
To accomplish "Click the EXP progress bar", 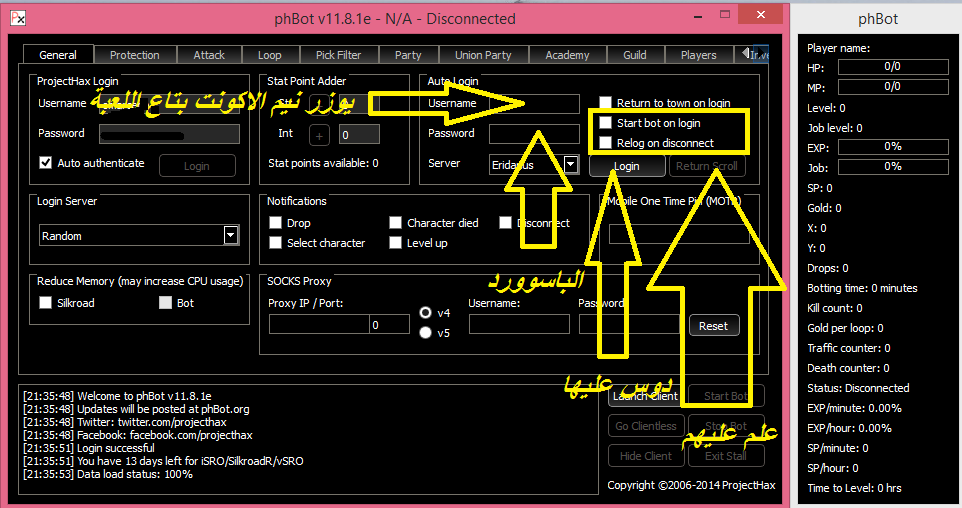I will [893, 147].
